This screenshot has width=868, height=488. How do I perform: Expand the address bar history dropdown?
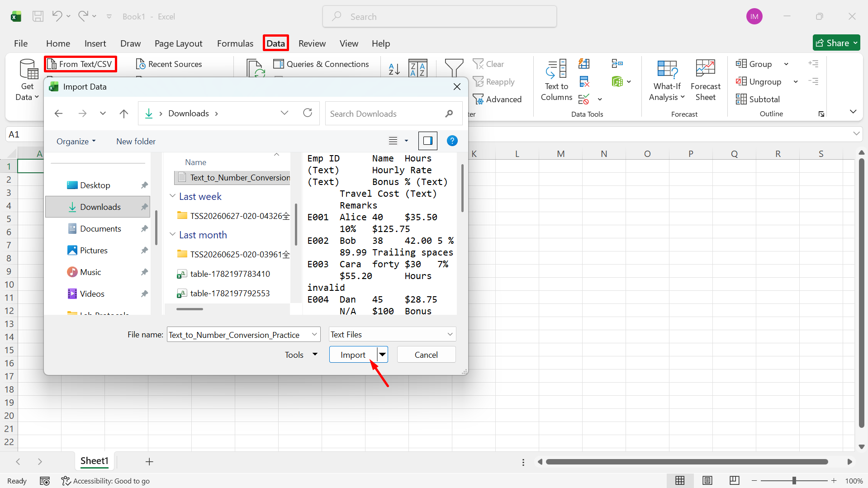click(285, 113)
